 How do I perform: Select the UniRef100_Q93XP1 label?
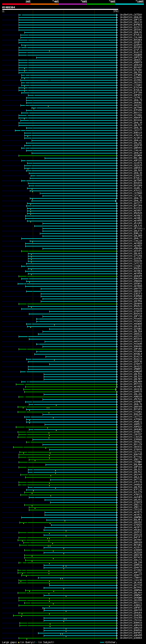click(131, 251)
